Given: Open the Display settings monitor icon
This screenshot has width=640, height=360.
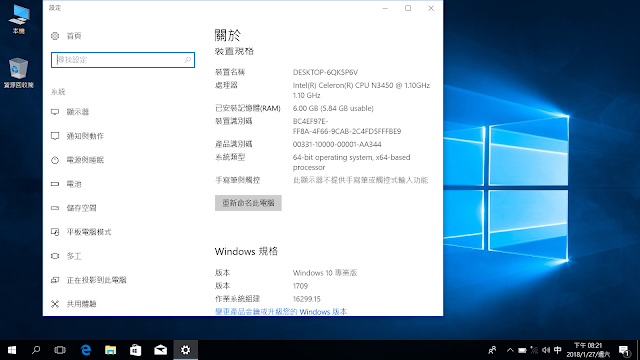Looking at the screenshot, I should click(x=55, y=112).
